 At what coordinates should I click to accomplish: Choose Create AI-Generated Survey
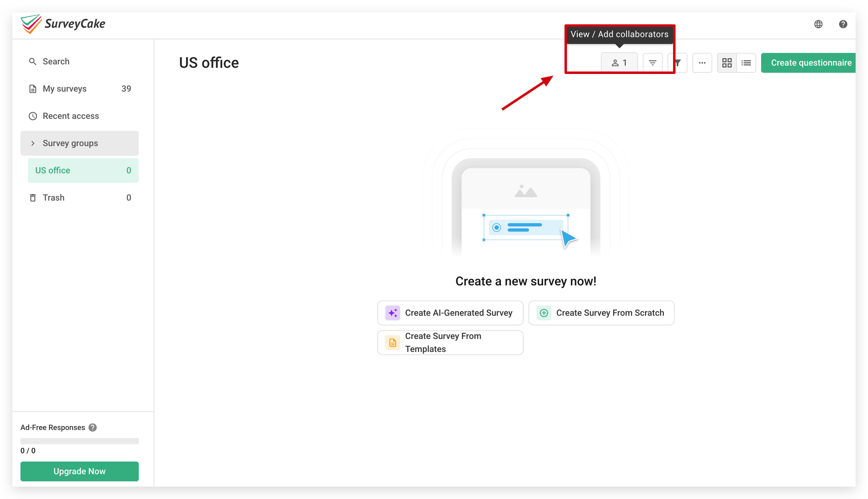pyautogui.click(x=450, y=313)
